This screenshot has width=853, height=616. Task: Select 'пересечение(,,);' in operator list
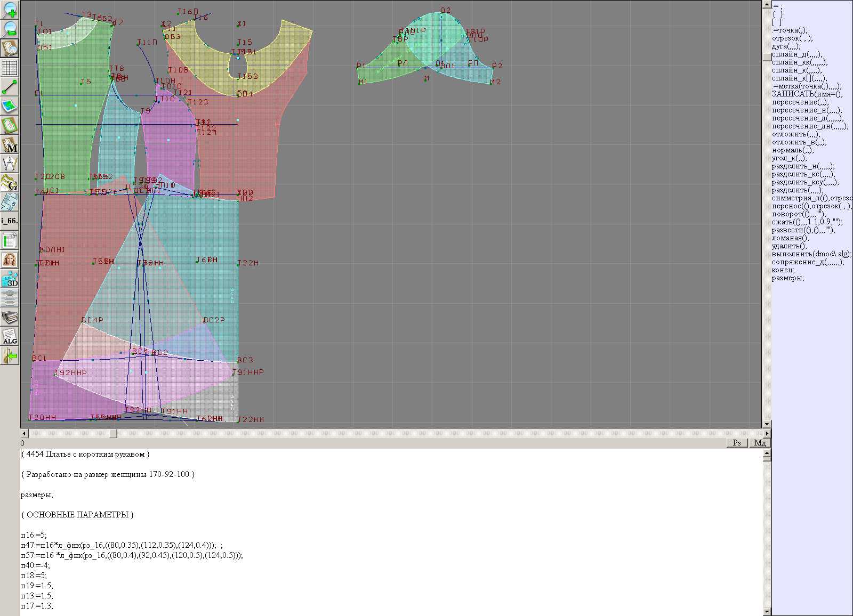click(800, 102)
